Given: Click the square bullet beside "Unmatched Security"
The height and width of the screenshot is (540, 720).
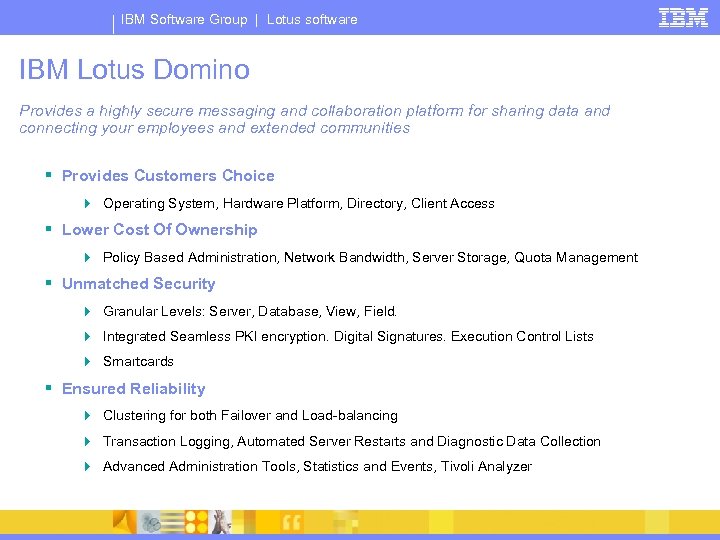Looking at the screenshot, I should click(x=49, y=282).
